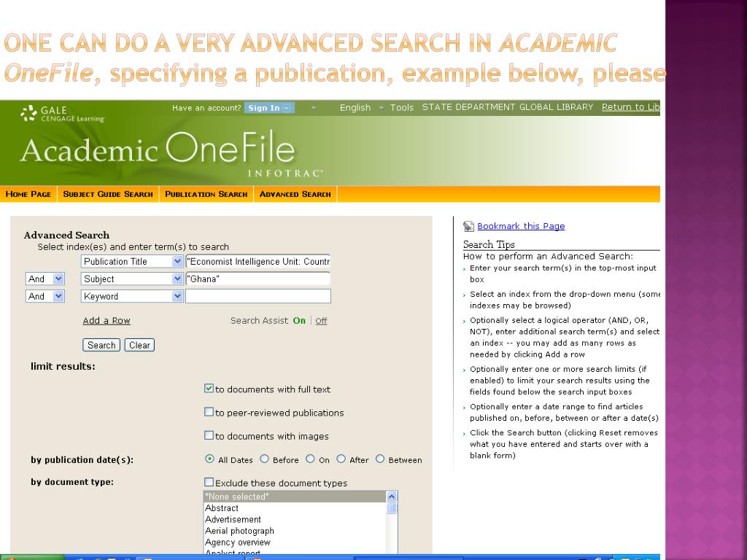Click the "Ghana" subject search field
Screen dimensions: 747x560
click(258, 279)
